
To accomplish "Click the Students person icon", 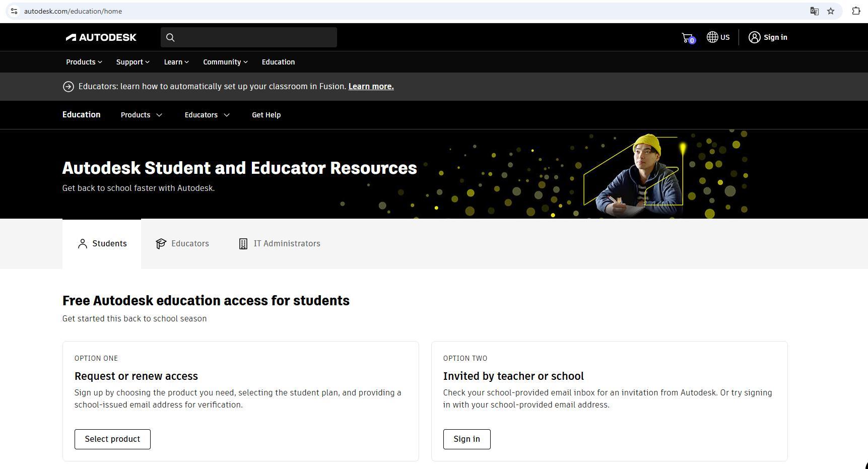I will [83, 244].
